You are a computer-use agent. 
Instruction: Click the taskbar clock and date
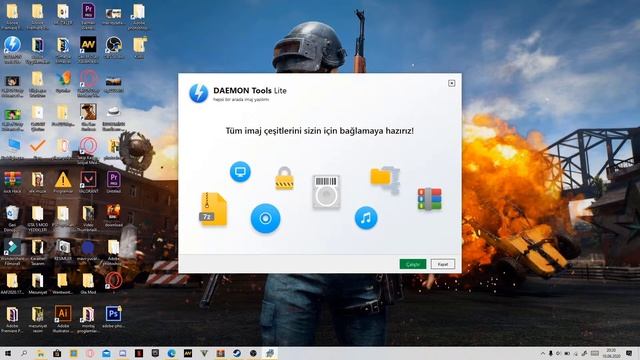(x=611, y=353)
